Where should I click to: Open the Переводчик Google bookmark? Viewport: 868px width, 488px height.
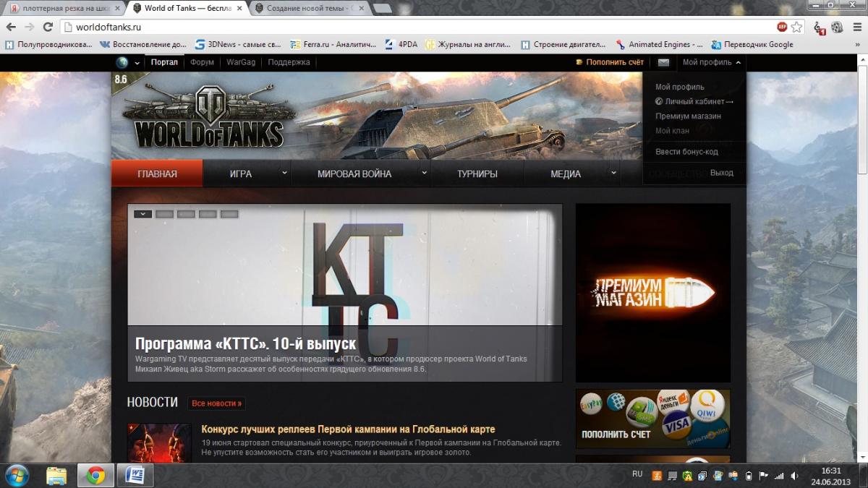pyautogui.click(x=753, y=44)
